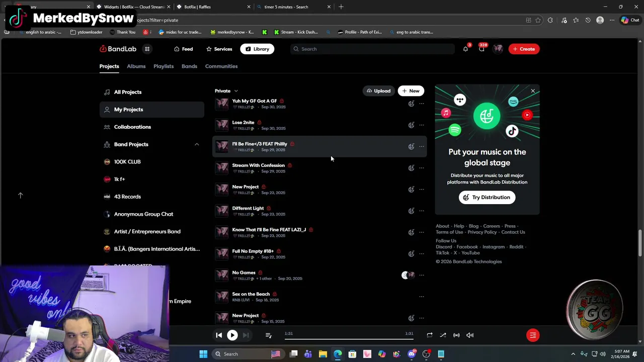Click the lock icon next to Different Light
This screenshot has width=644, height=362.
click(x=268, y=208)
